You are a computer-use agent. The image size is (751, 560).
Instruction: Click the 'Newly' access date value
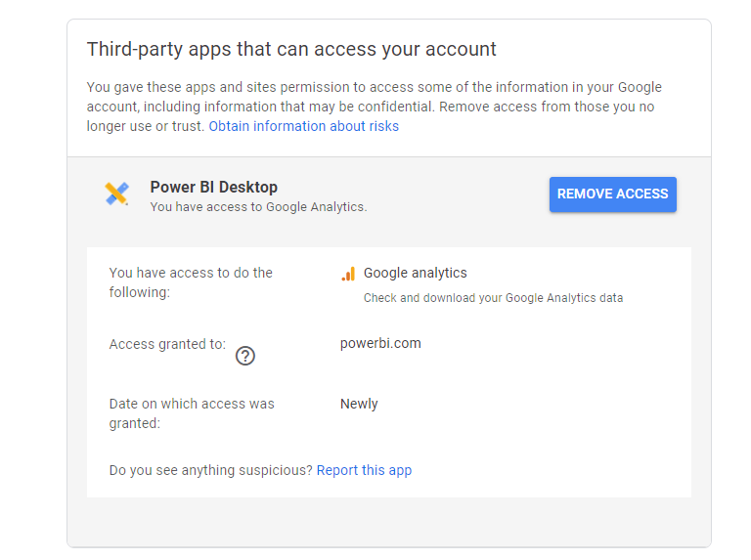(359, 404)
